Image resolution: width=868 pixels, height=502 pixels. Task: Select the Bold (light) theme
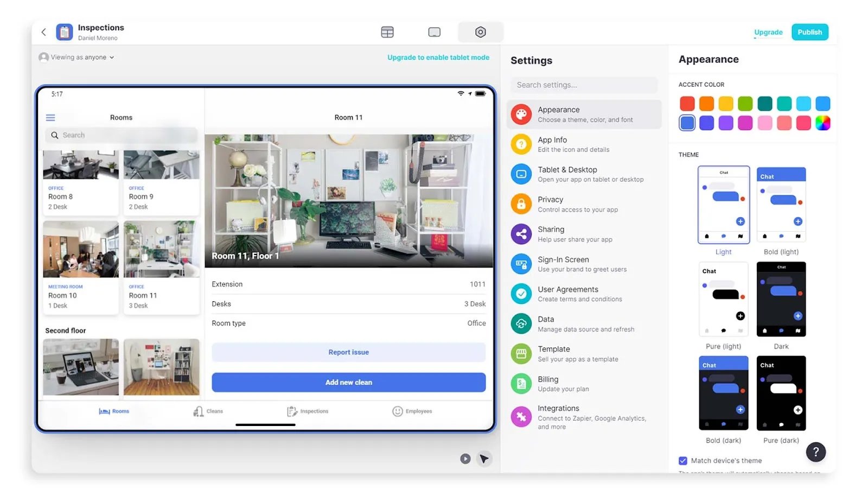pos(781,211)
